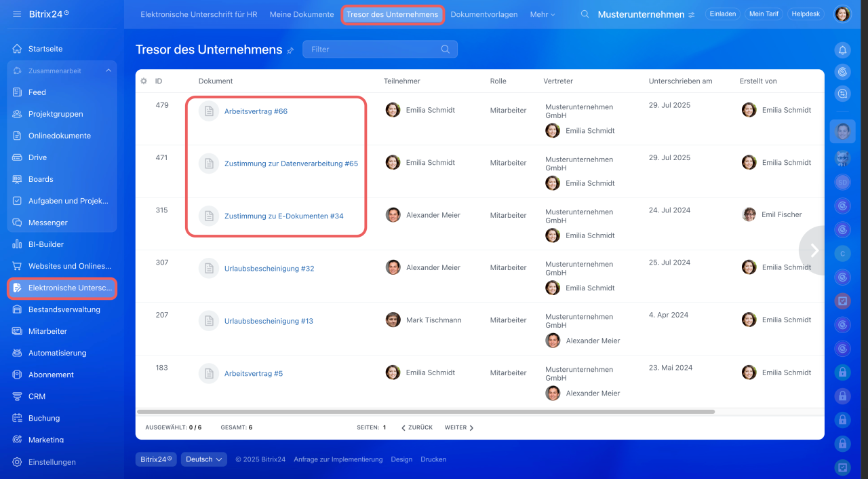Click the BI-Builder chart icon
The width and height of the screenshot is (868, 479).
coord(18,244)
